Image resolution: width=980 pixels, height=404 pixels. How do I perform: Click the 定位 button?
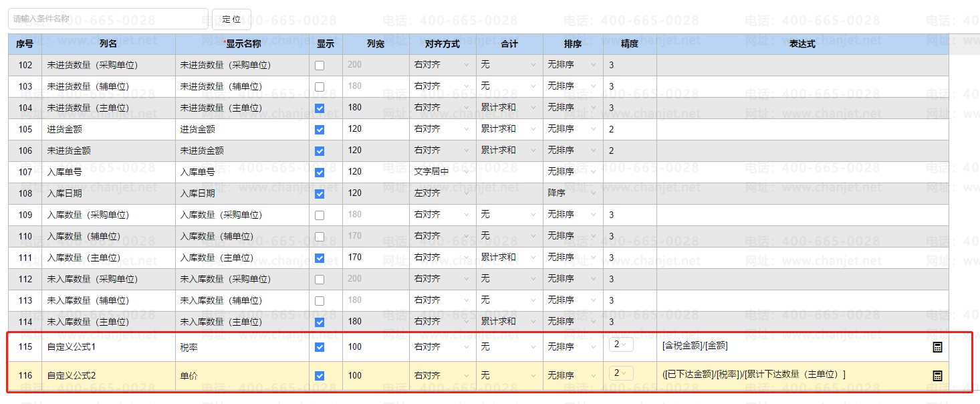point(231,19)
